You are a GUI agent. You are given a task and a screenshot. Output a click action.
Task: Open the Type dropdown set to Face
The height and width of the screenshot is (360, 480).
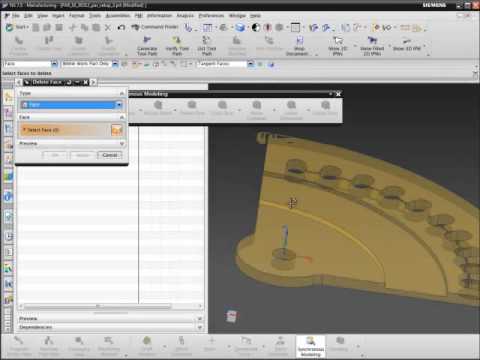[71, 105]
